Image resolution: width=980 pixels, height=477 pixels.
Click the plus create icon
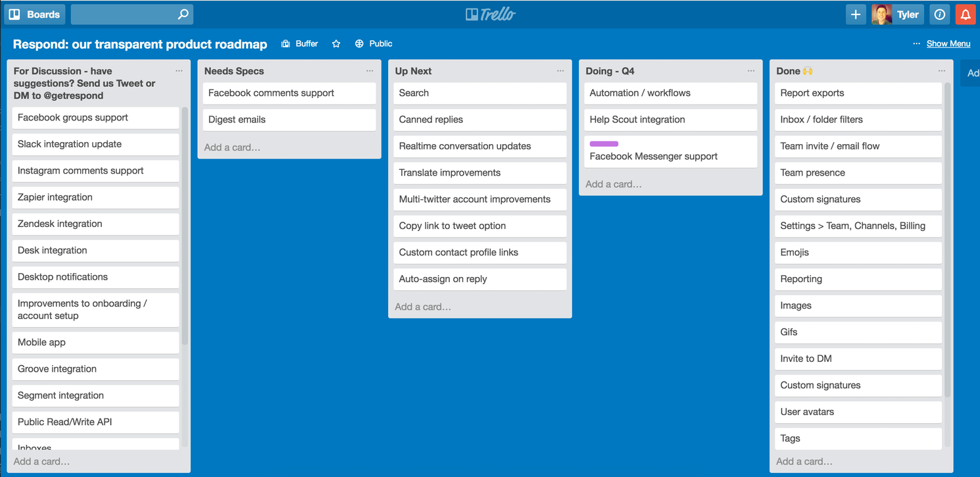(855, 14)
